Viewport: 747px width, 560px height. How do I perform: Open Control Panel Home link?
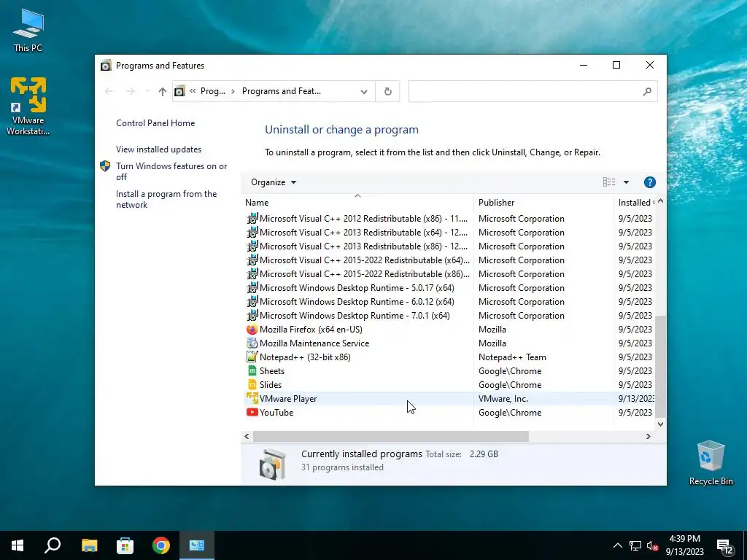(x=155, y=122)
